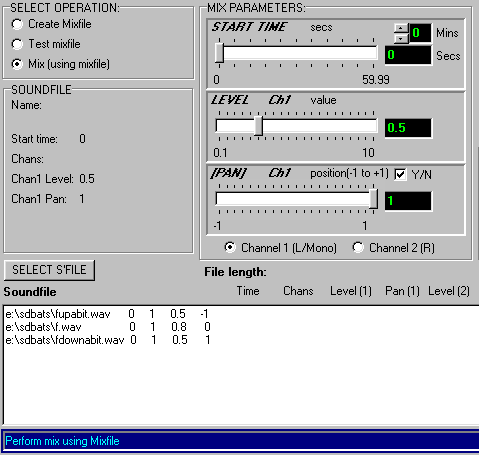
Task: Click the Pan (1) column header
Action: point(402,291)
